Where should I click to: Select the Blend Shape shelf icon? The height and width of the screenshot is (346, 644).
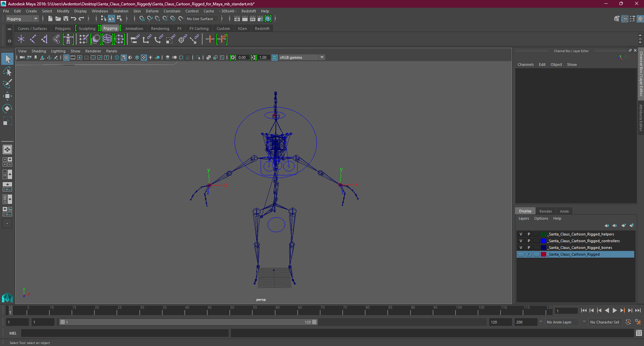pos(96,39)
